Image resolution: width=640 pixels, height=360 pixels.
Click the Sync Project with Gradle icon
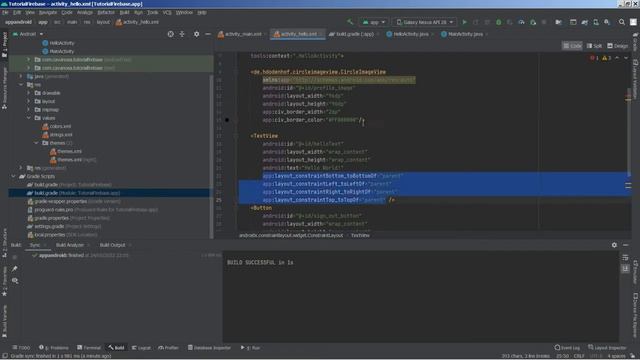click(x=584, y=22)
